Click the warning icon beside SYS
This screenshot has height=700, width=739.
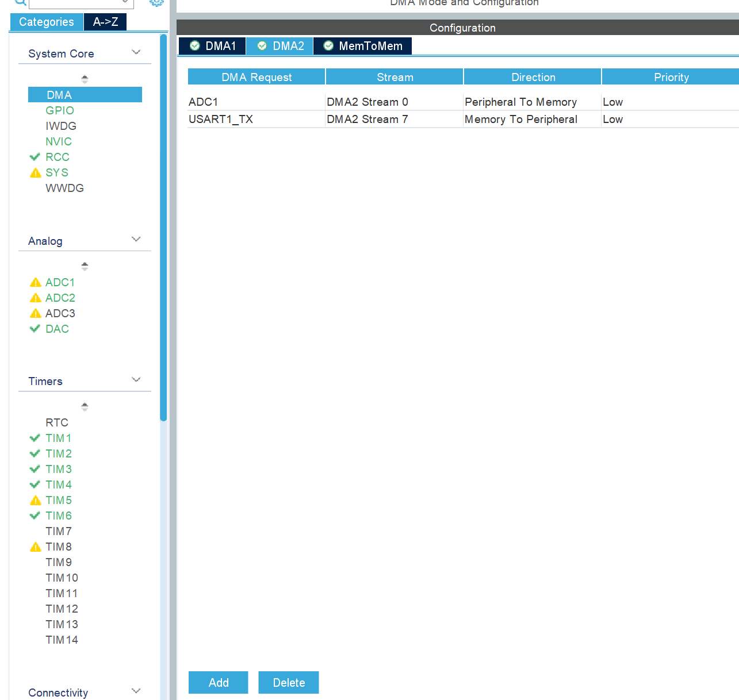pos(35,172)
